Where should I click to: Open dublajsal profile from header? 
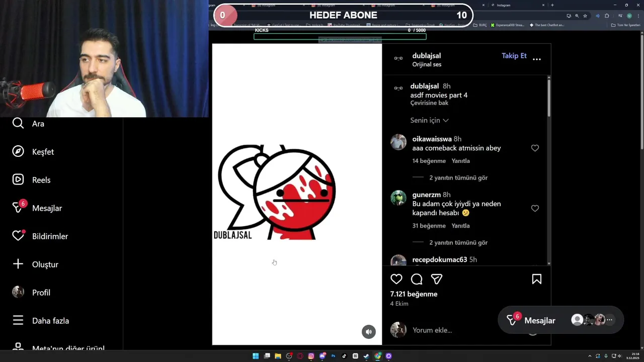(427, 56)
